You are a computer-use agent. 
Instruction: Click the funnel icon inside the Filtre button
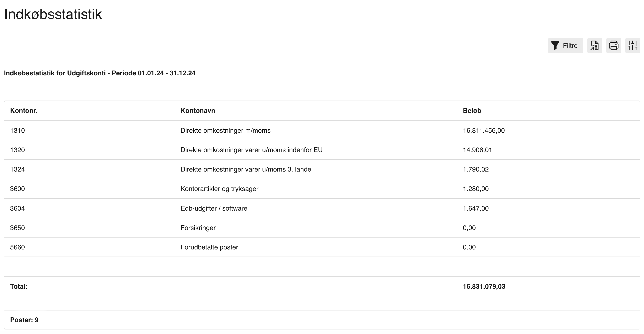(555, 46)
